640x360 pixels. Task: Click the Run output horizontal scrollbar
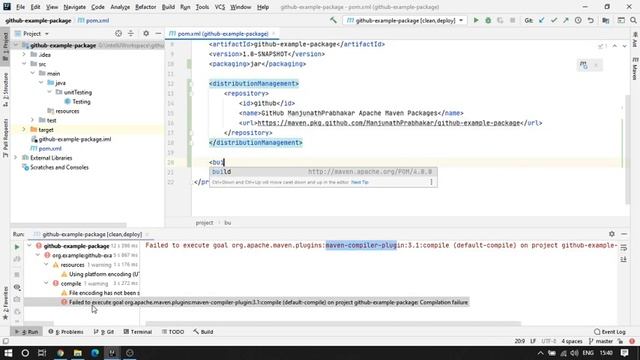point(333,324)
